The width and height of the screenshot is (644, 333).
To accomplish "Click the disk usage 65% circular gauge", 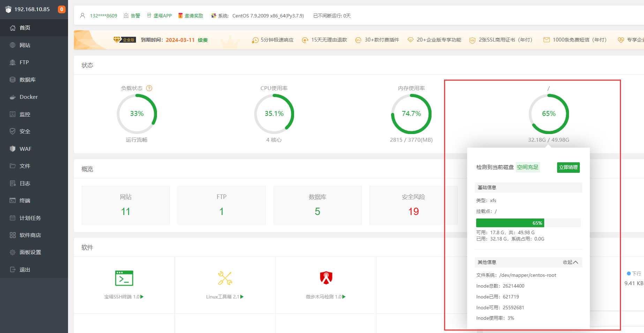I will click(549, 114).
